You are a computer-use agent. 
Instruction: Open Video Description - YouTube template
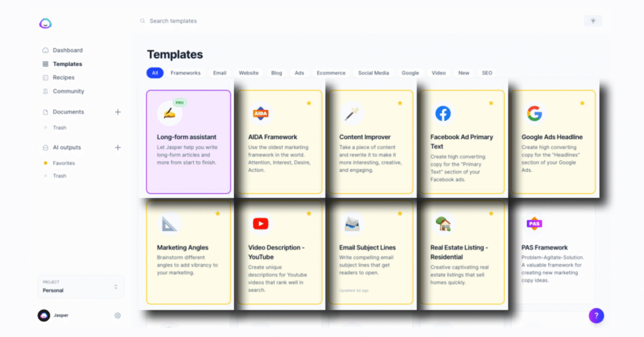click(x=280, y=253)
